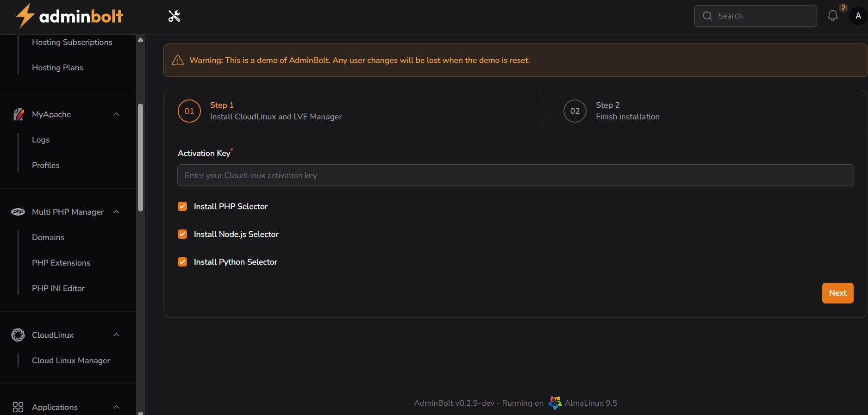
Task: Click footer text AdminBolt v0.2.9-dev
Action: pos(454,403)
